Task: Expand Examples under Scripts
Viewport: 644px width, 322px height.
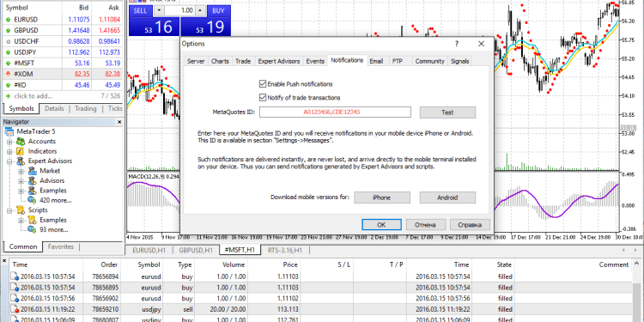Action: (21, 220)
